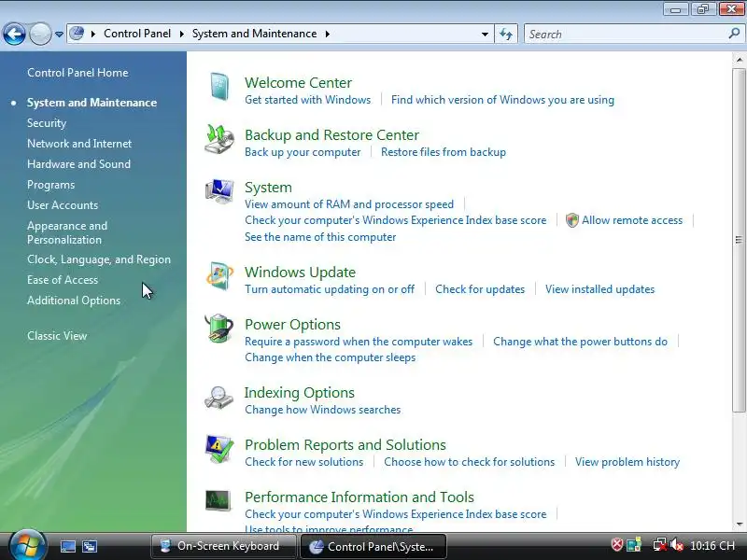
Task: Click the scrollbar down arrow
Action: coord(739,525)
